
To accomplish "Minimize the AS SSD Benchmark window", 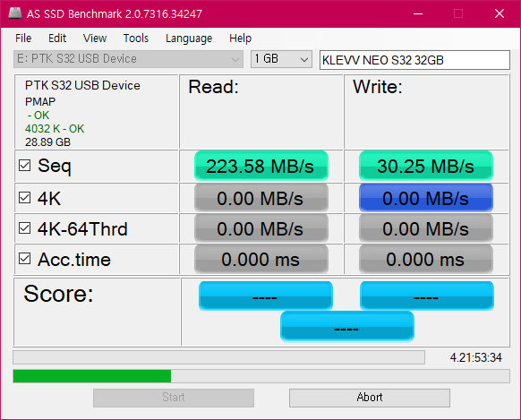I will (x=418, y=13).
